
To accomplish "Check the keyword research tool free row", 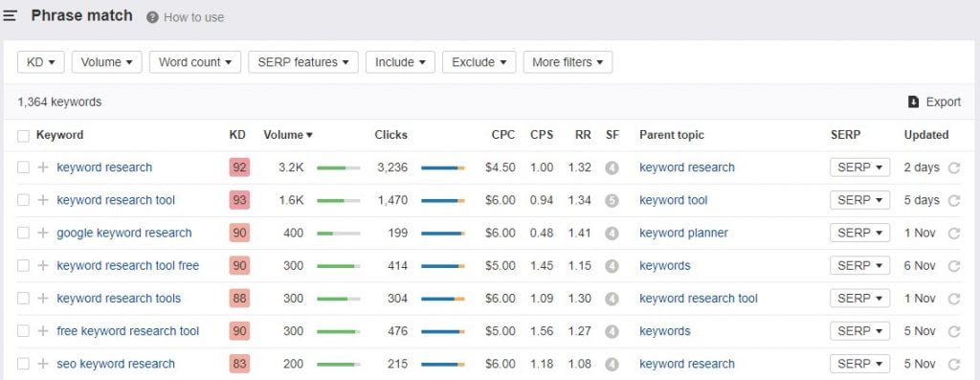I will [23, 266].
